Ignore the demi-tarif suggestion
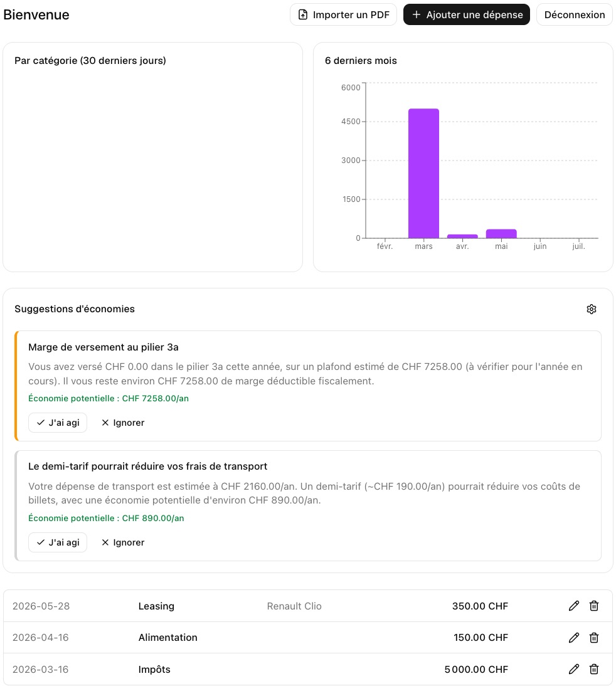The width and height of the screenshot is (616, 686). tap(122, 542)
